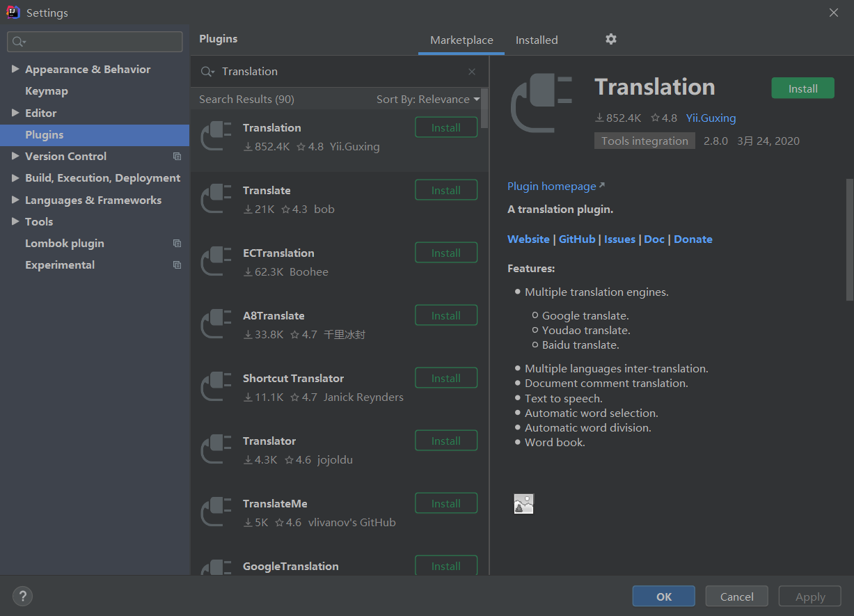The image size is (854, 616).
Task: Expand the Editor settings node
Action: [15, 113]
